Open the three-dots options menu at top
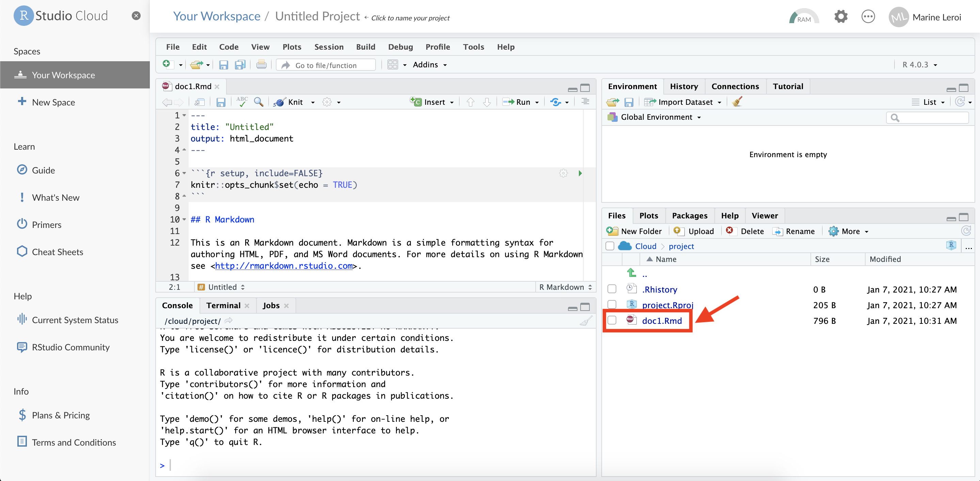This screenshot has width=980, height=481. tap(868, 17)
